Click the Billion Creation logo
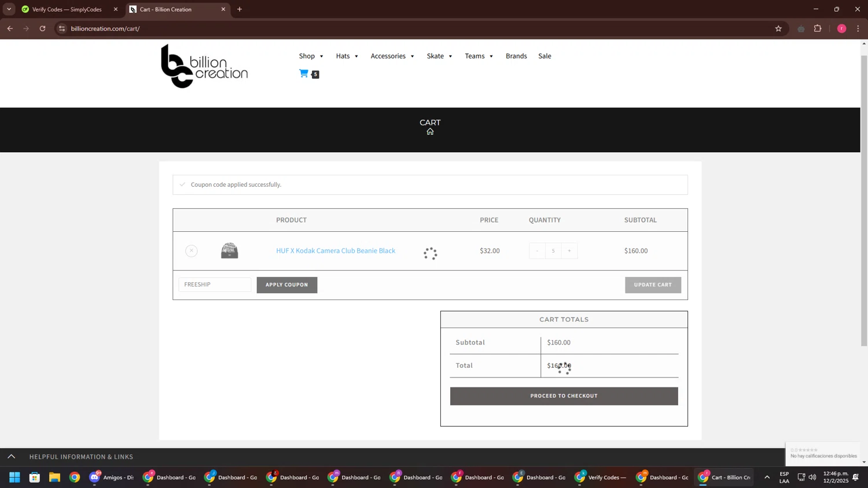 click(204, 66)
